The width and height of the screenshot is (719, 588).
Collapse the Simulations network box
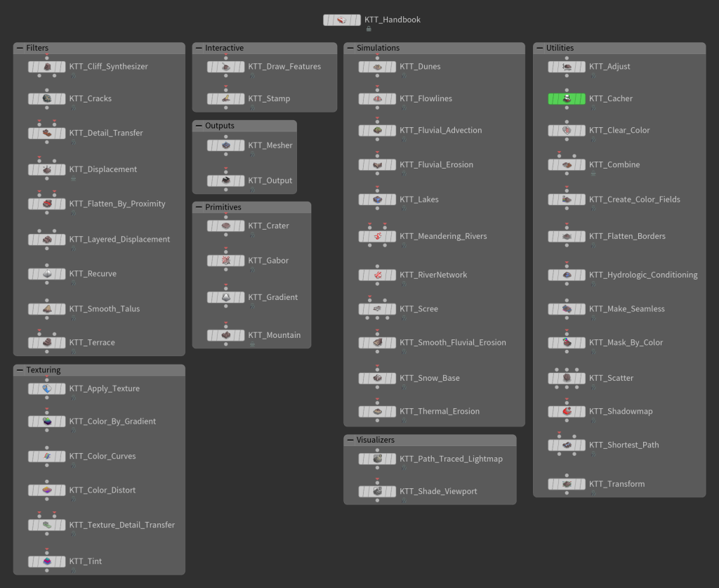point(350,48)
